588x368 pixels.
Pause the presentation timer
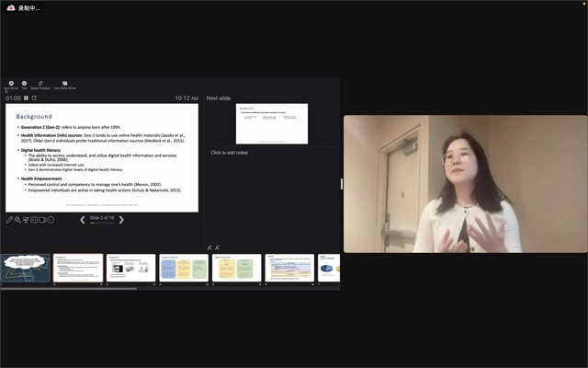[x=26, y=98]
